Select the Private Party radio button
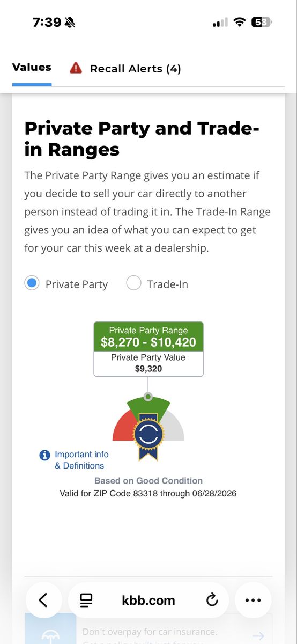The height and width of the screenshot is (644, 297). coord(32,283)
